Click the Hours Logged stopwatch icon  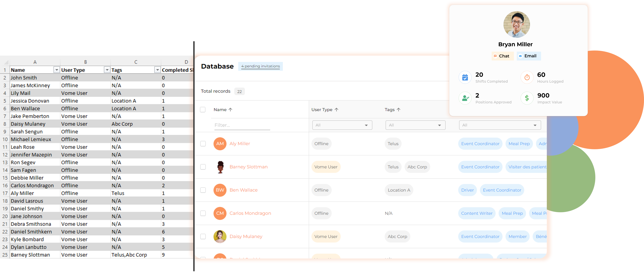[527, 78]
